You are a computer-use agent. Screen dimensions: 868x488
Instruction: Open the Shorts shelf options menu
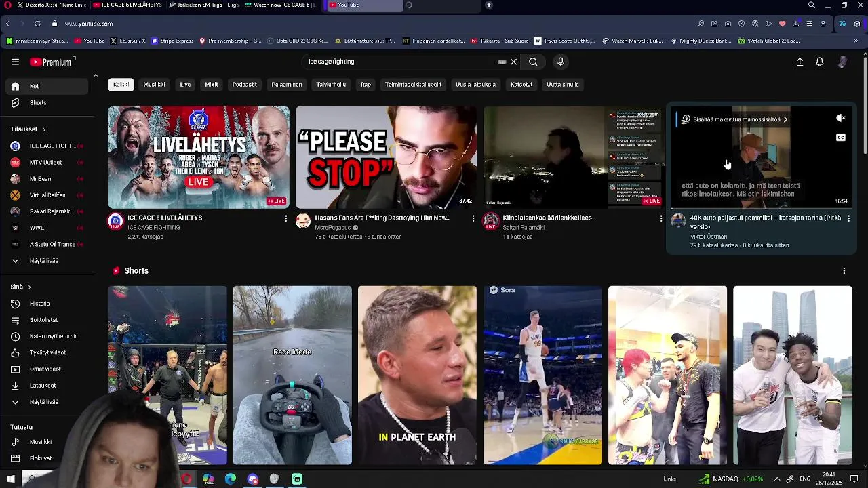844,271
